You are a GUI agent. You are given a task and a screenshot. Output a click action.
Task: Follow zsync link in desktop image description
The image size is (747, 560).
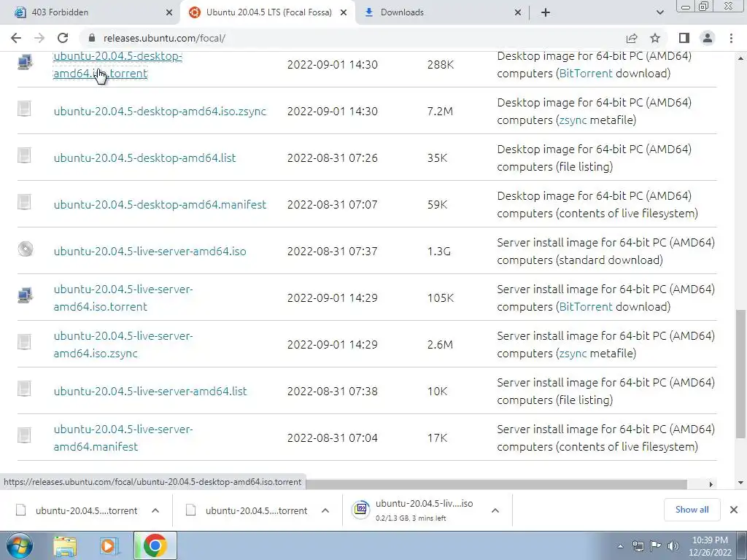click(573, 120)
